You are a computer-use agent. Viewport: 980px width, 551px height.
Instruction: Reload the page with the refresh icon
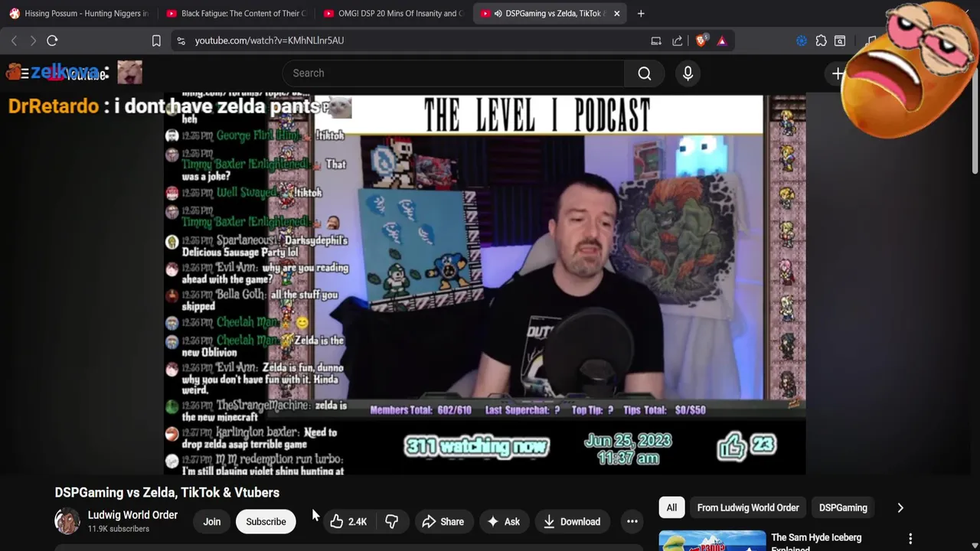(52, 41)
